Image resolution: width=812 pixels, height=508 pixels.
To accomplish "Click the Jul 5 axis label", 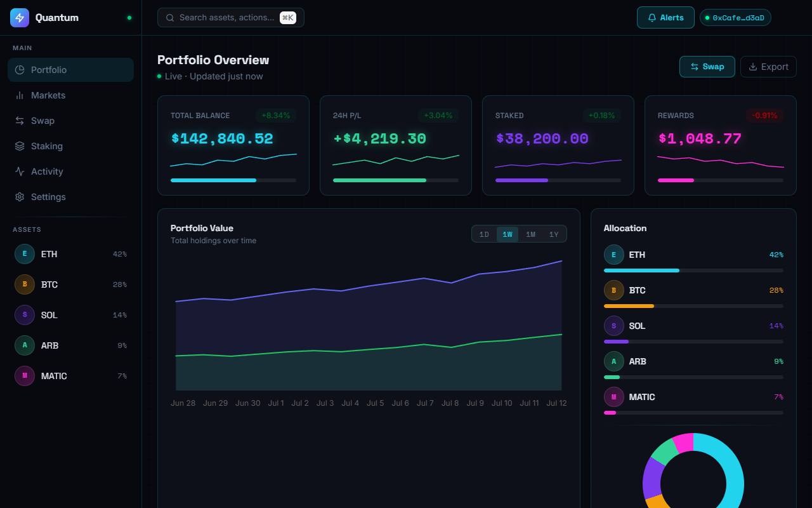I will (375, 403).
